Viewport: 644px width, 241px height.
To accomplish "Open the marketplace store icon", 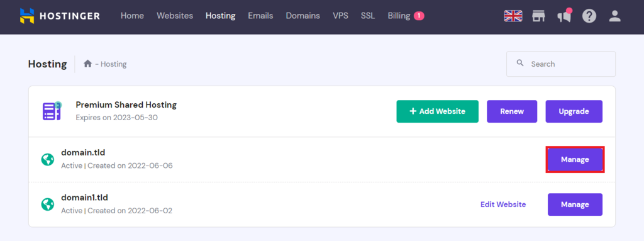I will coord(538,16).
